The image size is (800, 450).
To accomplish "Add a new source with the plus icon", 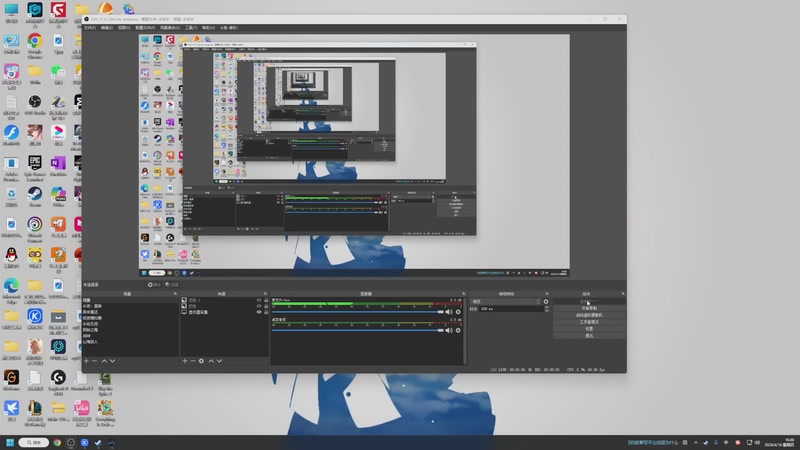I will tap(185, 361).
